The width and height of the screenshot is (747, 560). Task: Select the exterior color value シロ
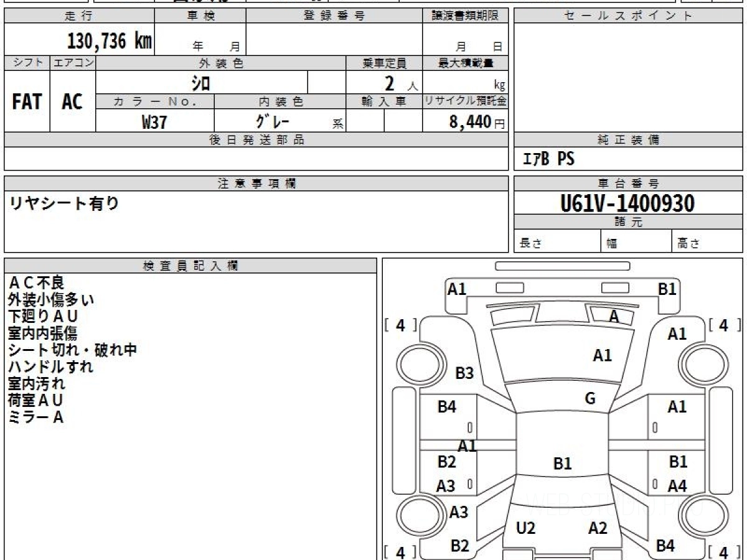pos(202,82)
